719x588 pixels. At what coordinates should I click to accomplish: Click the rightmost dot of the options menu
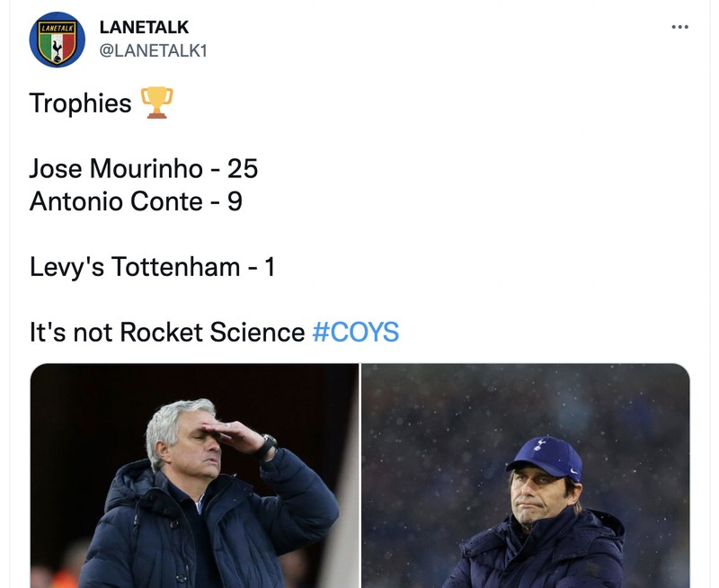(688, 27)
